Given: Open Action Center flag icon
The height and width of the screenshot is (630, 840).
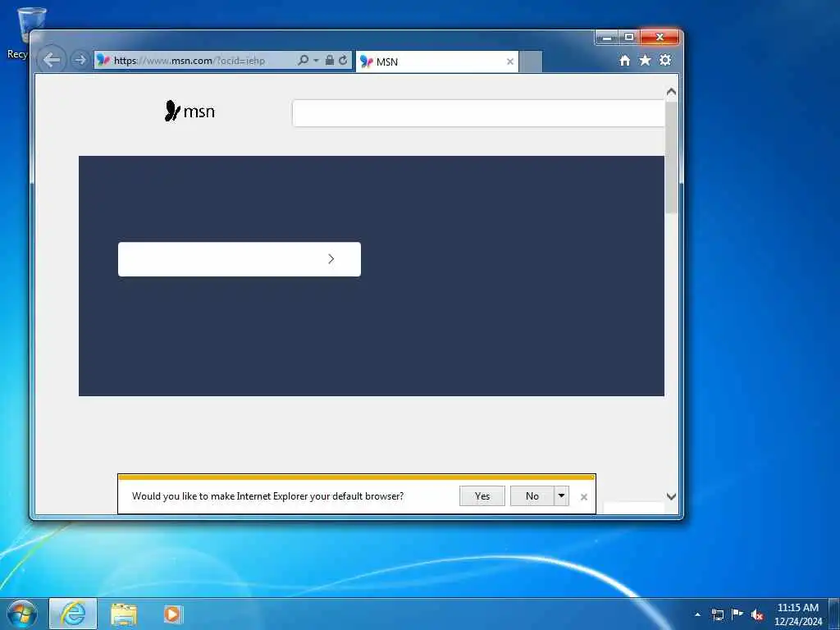Looking at the screenshot, I should (737, 614).
